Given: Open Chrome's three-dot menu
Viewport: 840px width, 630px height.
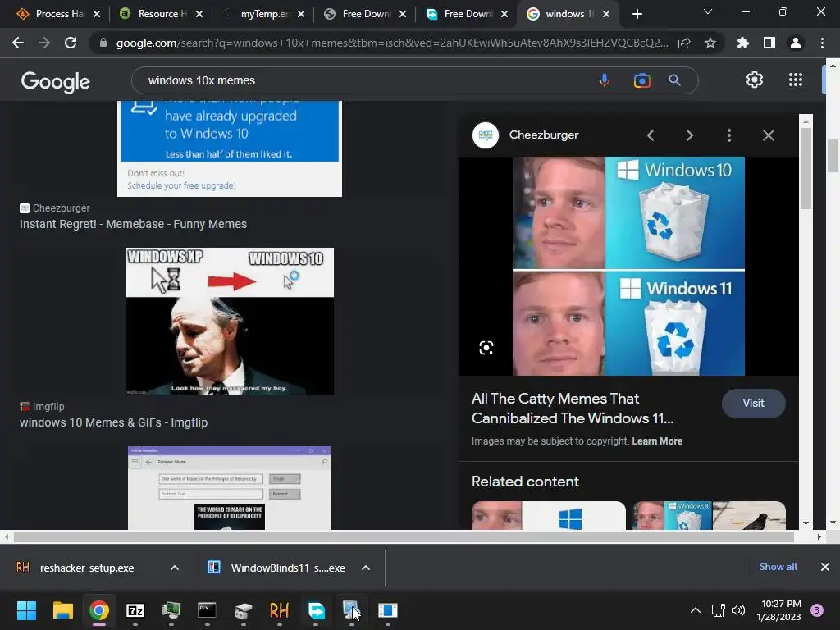Looking at the screenshot, I should click(822, 43).
